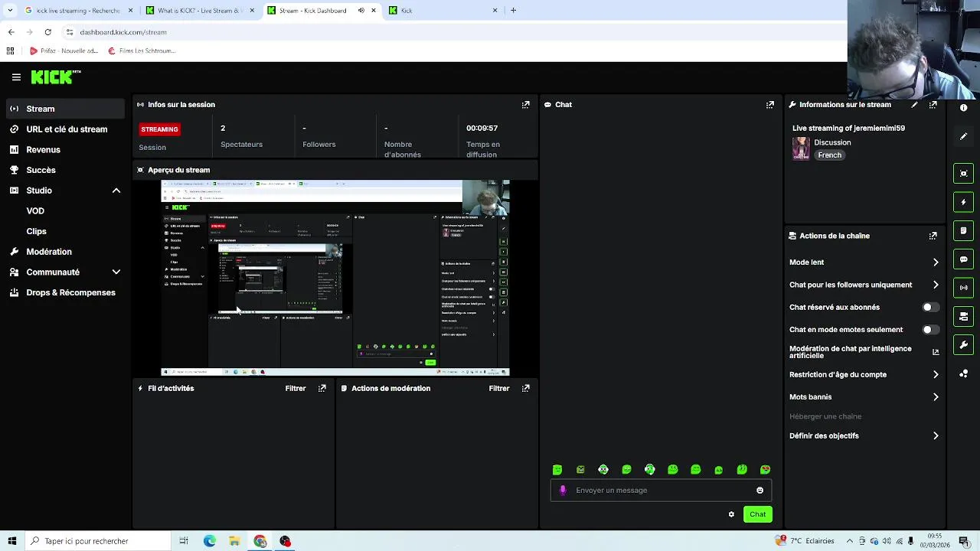This screenshot has height=551, width=980.
Task: Click the stream preview thumbnail
Action: tap(335, 278)
